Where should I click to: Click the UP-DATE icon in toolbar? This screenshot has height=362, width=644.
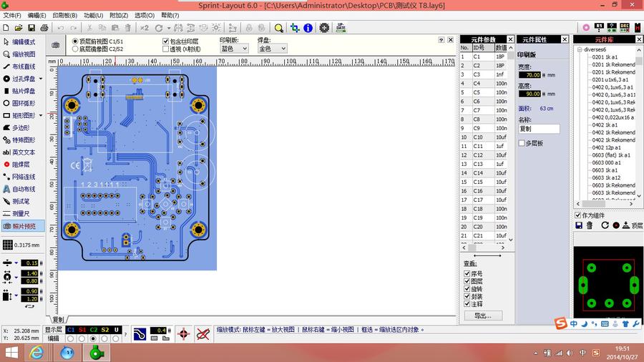341,28
